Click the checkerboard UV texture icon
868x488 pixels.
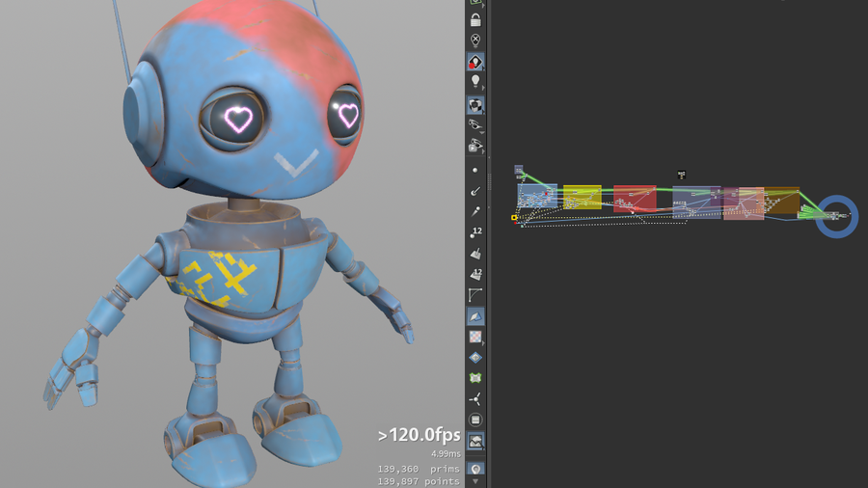(475, 337)
